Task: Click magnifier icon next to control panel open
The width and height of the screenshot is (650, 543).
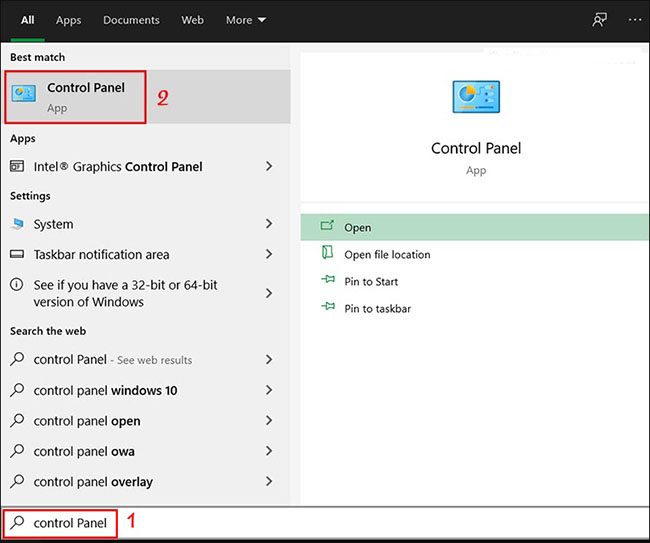Action: point(17,420)
